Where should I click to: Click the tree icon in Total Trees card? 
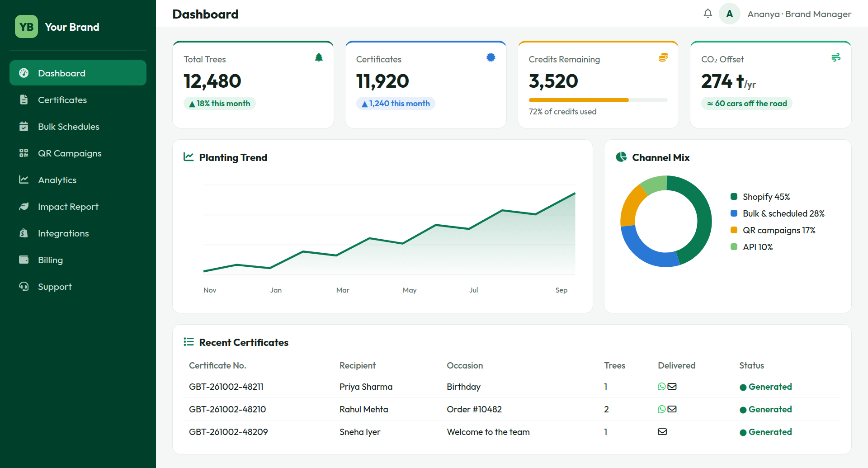[319, 57]
